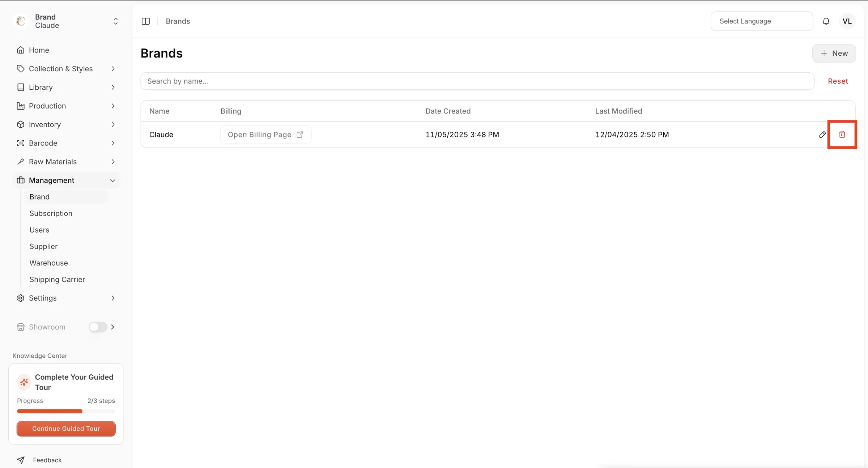
Task: Focus the Search by name field
Action: (x=477, y=81)
